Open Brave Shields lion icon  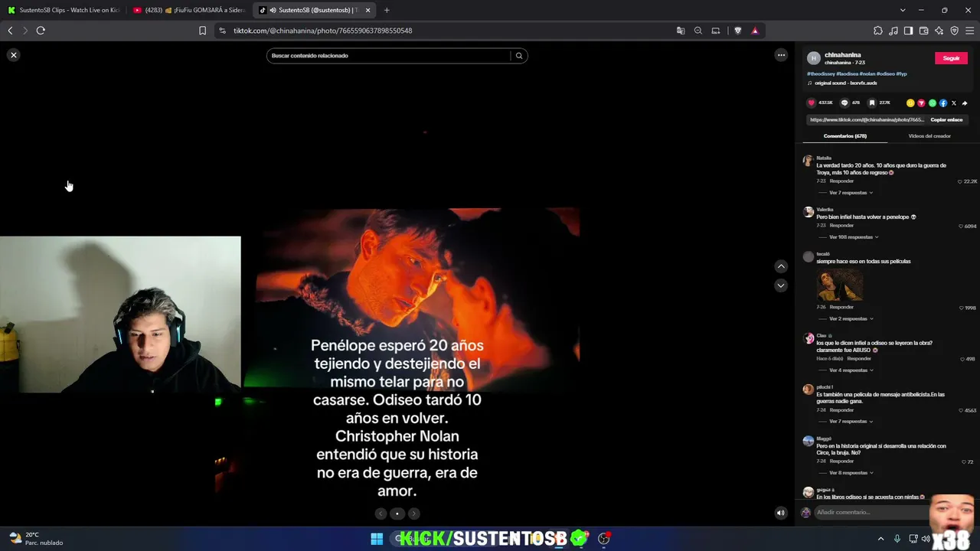coord(738,31)
